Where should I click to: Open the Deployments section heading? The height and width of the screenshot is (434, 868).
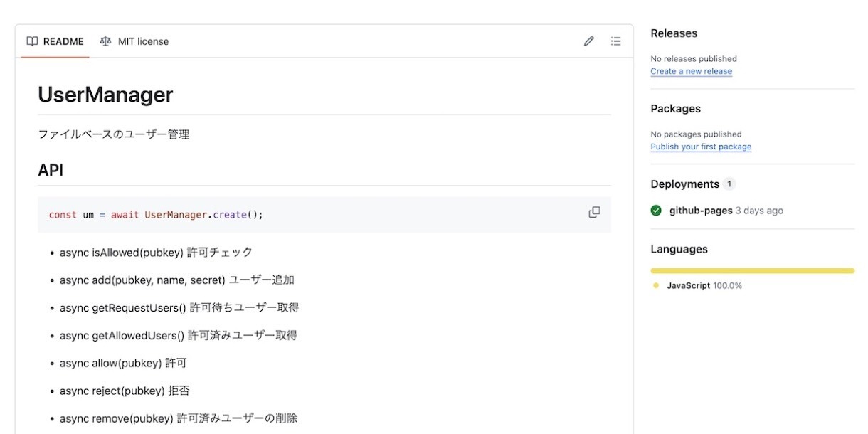click(x=684, y=184)
